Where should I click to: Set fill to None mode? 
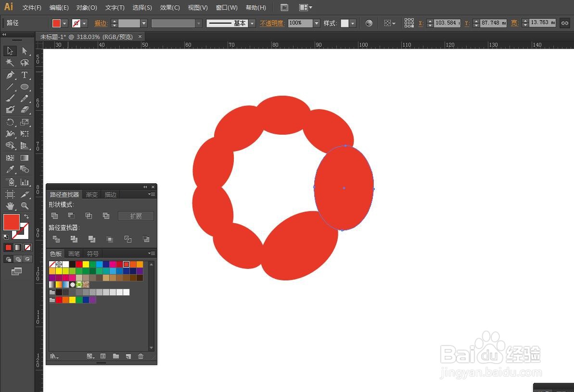27,247
